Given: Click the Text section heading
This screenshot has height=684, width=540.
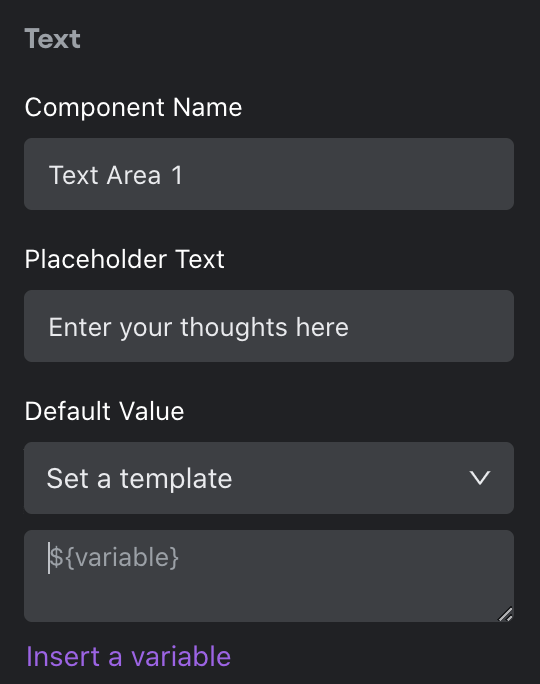Looking at the screenshot, I should 52,39.
